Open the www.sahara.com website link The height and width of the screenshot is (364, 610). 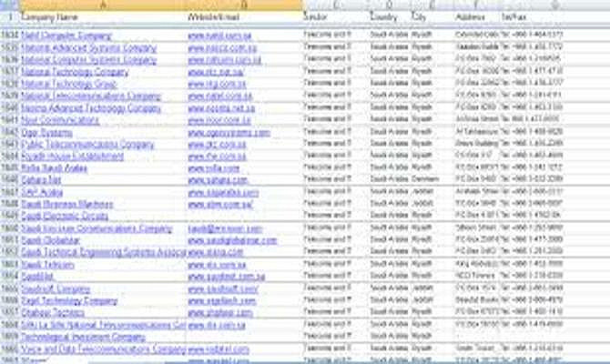click(x=218, y=180)
